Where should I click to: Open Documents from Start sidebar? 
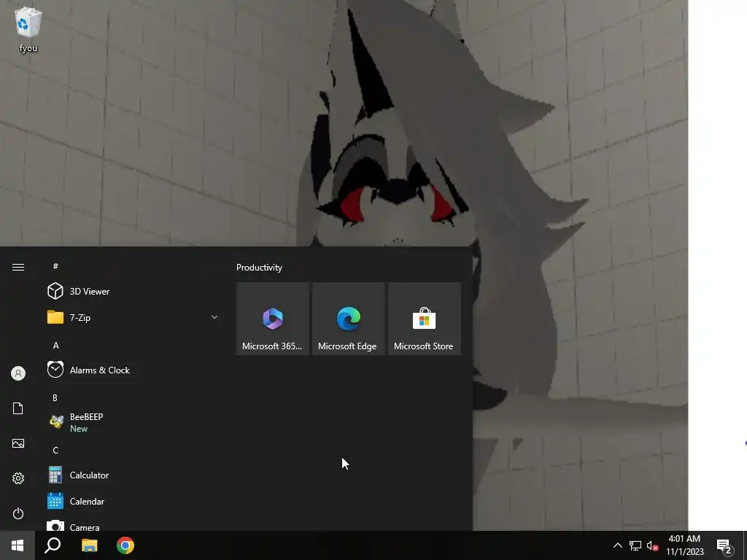point(18,408)
